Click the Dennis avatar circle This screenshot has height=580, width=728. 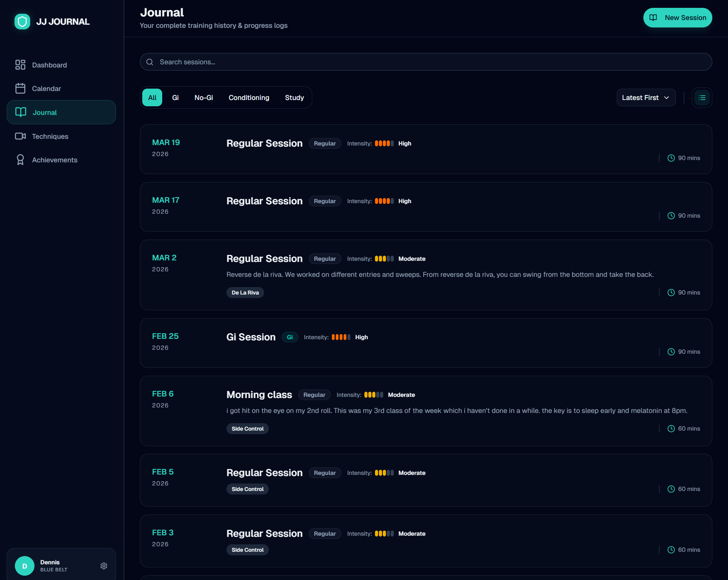[25, 566]
